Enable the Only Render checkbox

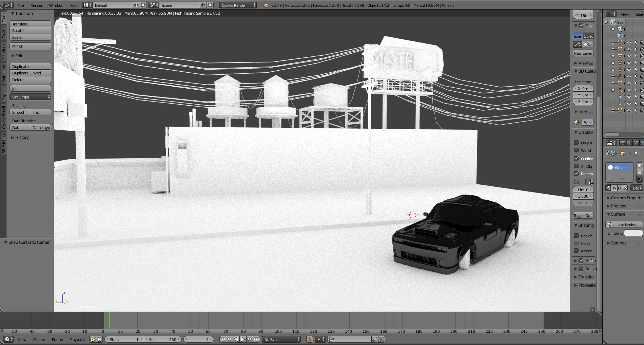(x=576, y=143)
